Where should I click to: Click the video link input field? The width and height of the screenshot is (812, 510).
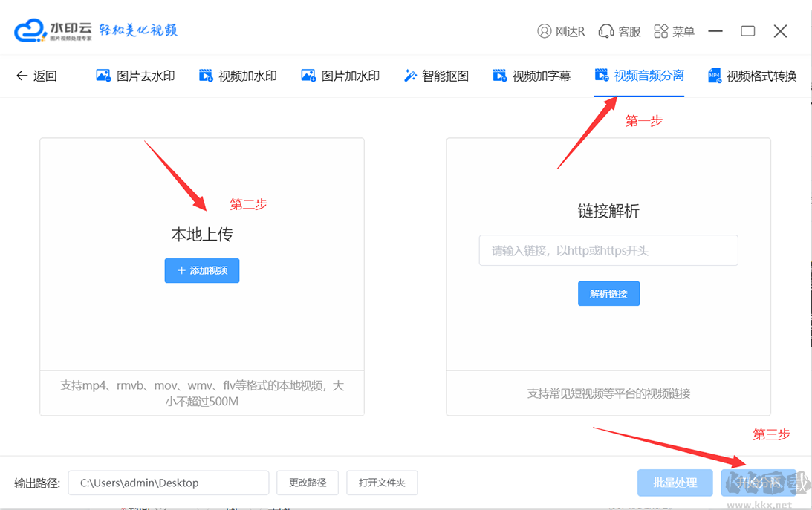pos(608,250)
